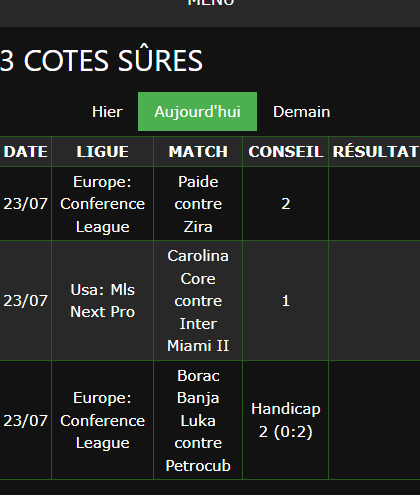Select the Aujourd'hui tab

point(197,112)
